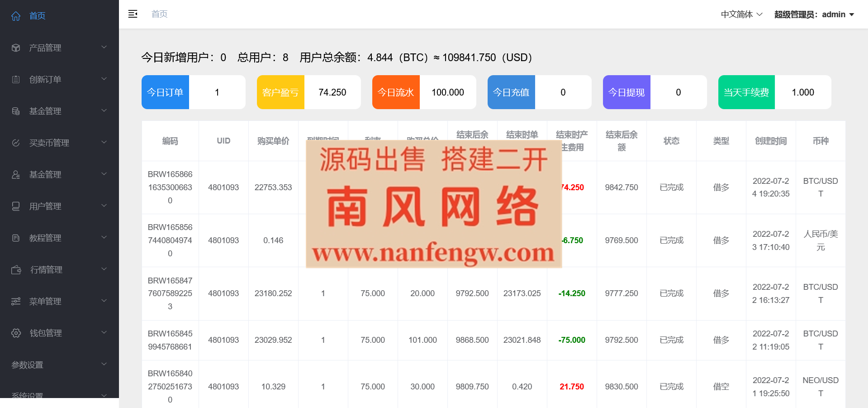Click the 买卖币管理 sidebar icon
868x408 pixels.
(16, 143)
